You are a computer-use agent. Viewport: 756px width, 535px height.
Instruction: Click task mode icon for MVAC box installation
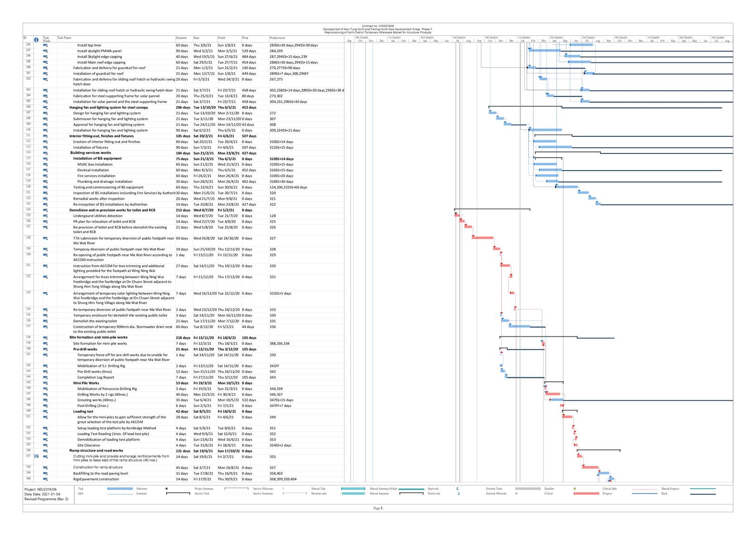(46, 164)
